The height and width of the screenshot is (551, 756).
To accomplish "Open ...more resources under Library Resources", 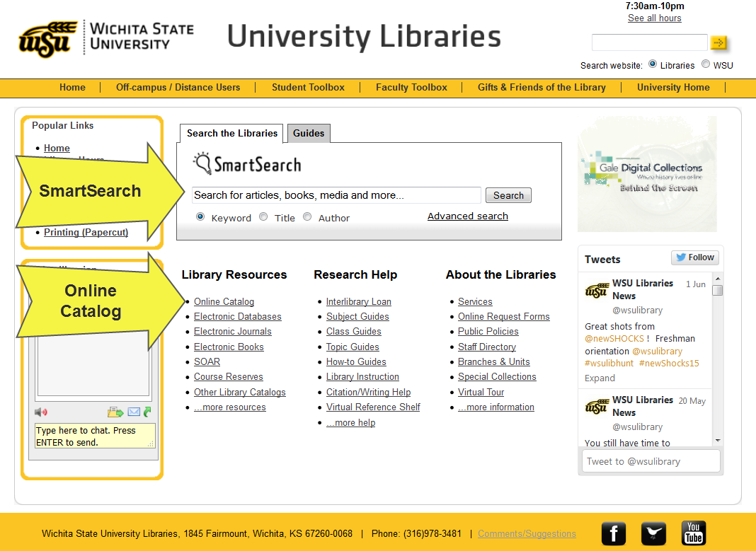I will (x=229, y=407).
